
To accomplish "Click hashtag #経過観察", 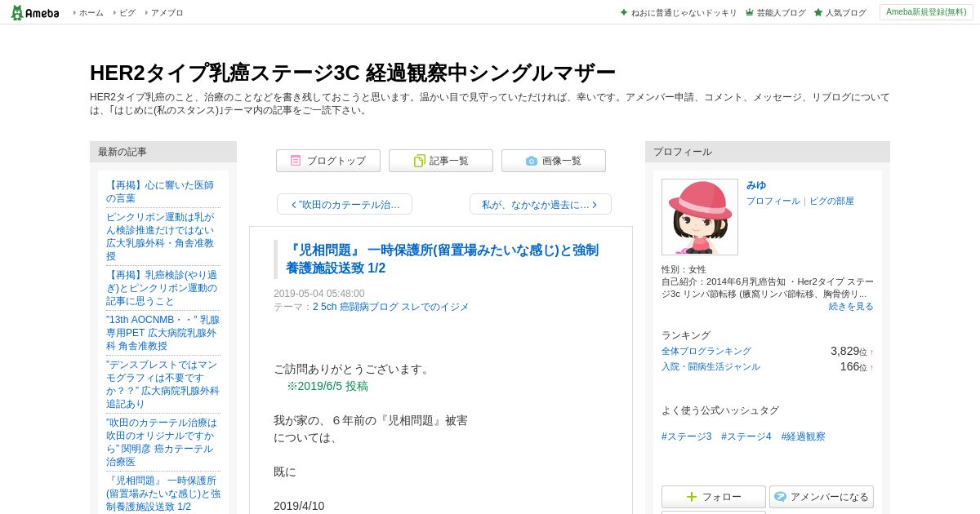I will pos(804,436).
